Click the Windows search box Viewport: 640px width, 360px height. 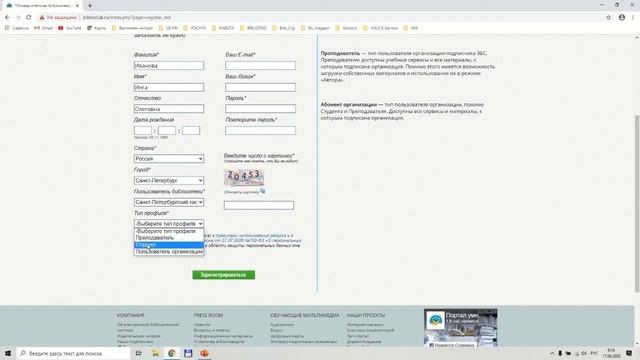pyautogui.click(x=73, y=353)
